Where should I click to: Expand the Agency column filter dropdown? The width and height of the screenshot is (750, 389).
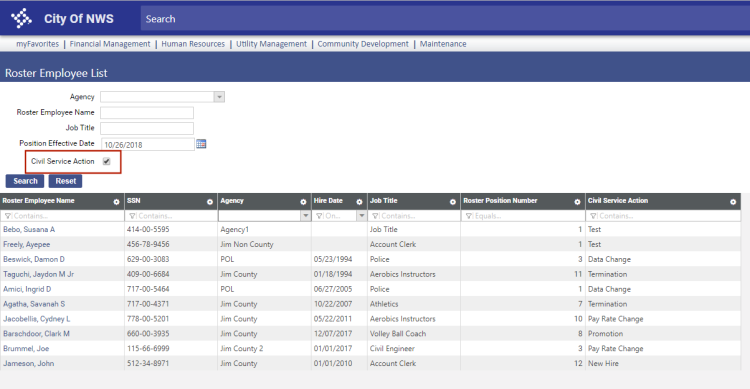pyautogui.click(x=305, y=216)
